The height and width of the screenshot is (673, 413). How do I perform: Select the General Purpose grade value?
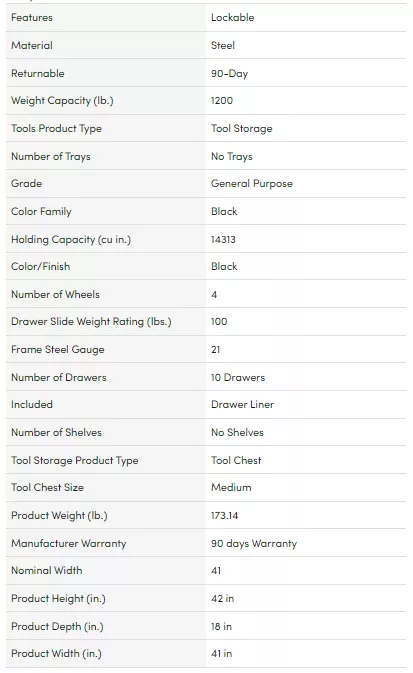[252, 184]
